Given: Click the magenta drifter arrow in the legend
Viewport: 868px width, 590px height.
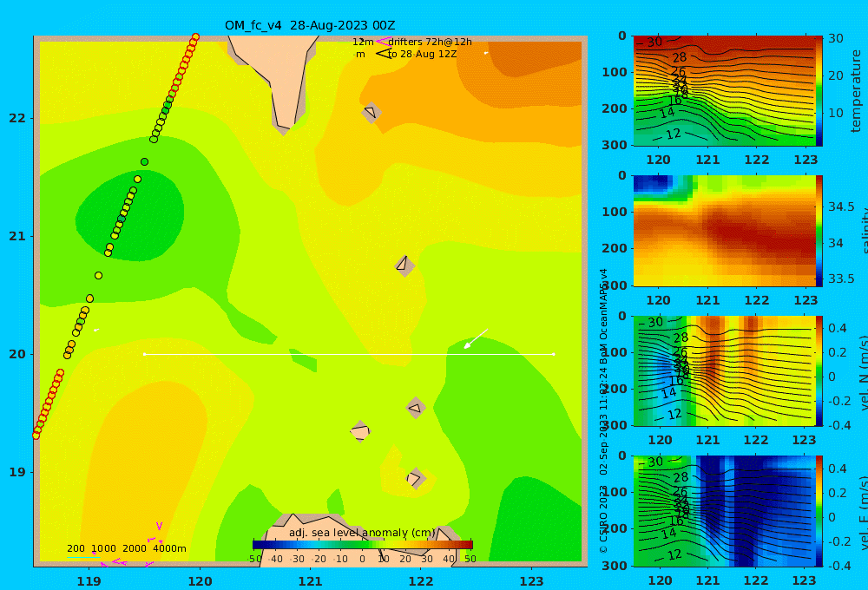Looking at the screenshot, I should point(383,42).
